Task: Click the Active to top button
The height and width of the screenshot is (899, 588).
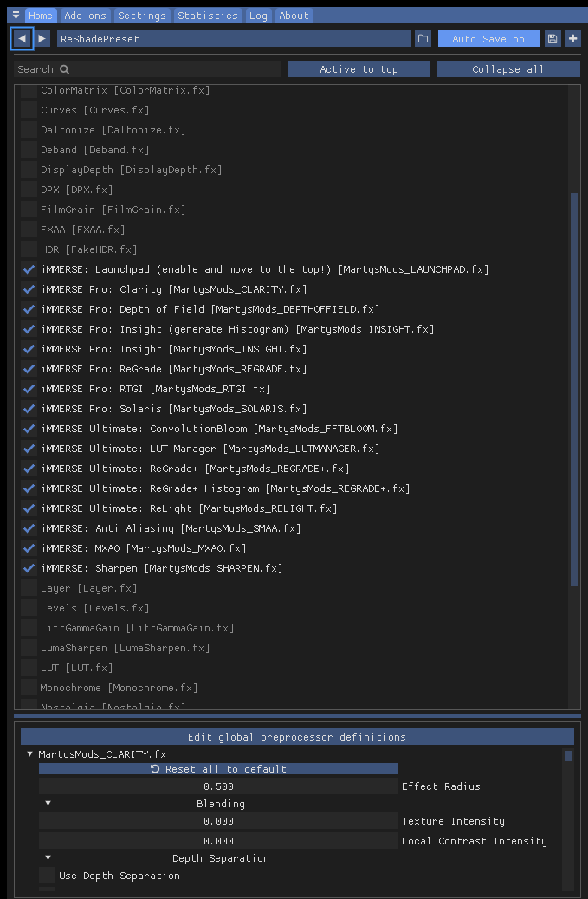Action: tap(359, 69)
